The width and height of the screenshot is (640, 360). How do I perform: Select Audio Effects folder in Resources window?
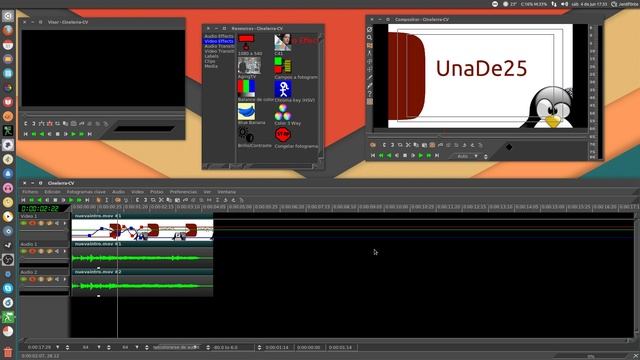tap(219, 36)
